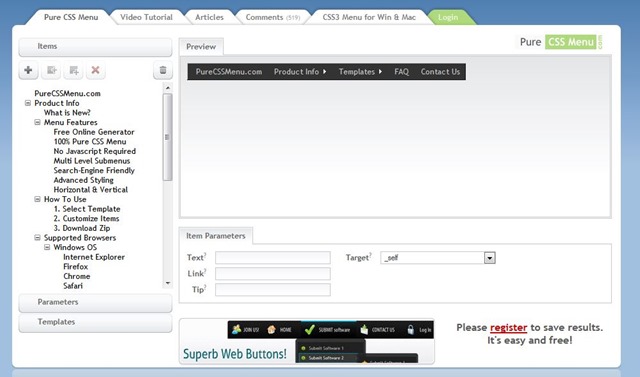Screen dimensions: 640x377
Task: Collapse the Menu Features tree node
Action: coord(37,122)
